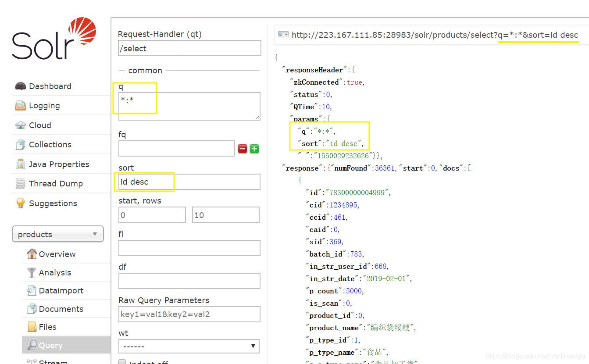This screenshot has width=589, height=364.
Task: Open the Suggestions lightbulb icon
Action: point(21,203)
